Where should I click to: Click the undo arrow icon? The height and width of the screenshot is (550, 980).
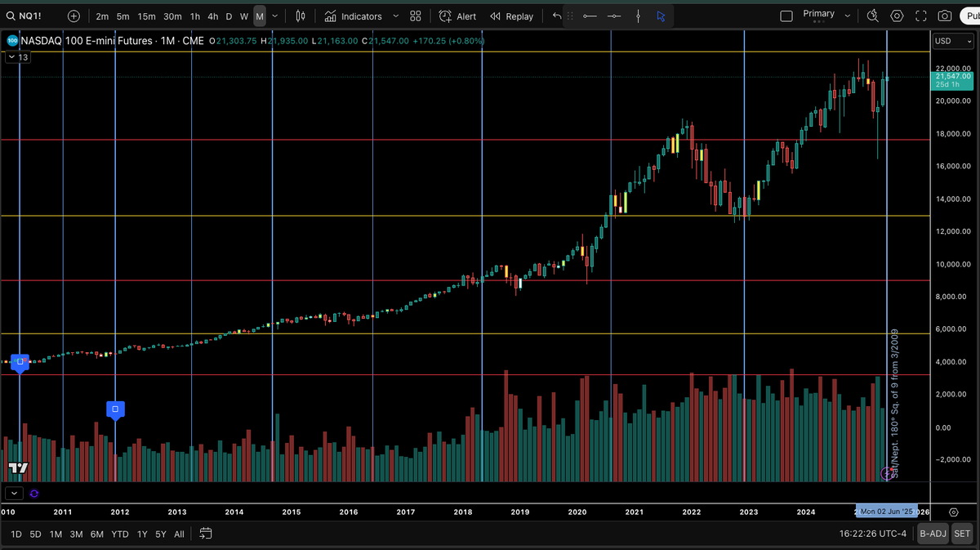pos(556,16)
